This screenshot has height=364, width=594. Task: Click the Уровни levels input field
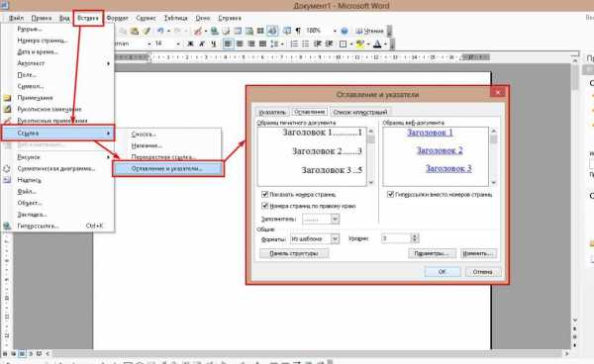(x=396, y=238)
